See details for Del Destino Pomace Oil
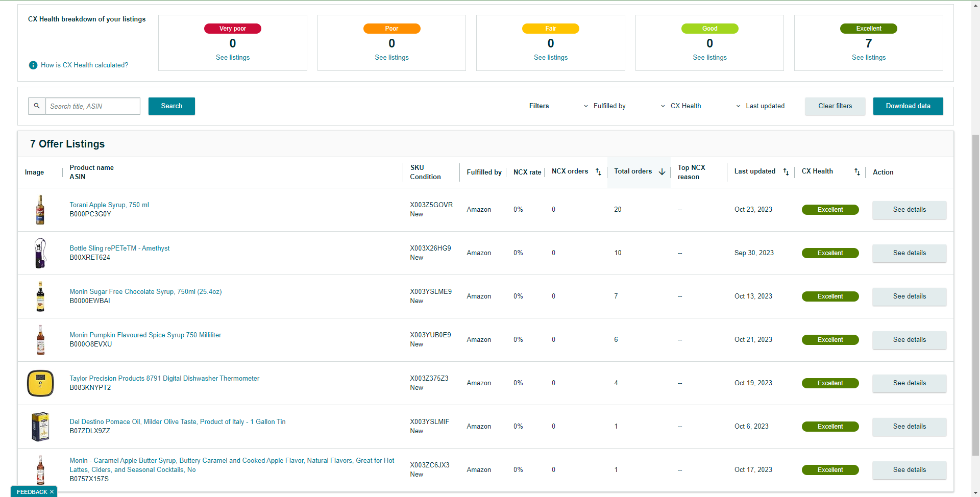Viewport: 980px width, 497px height. [x=909, y=427]
